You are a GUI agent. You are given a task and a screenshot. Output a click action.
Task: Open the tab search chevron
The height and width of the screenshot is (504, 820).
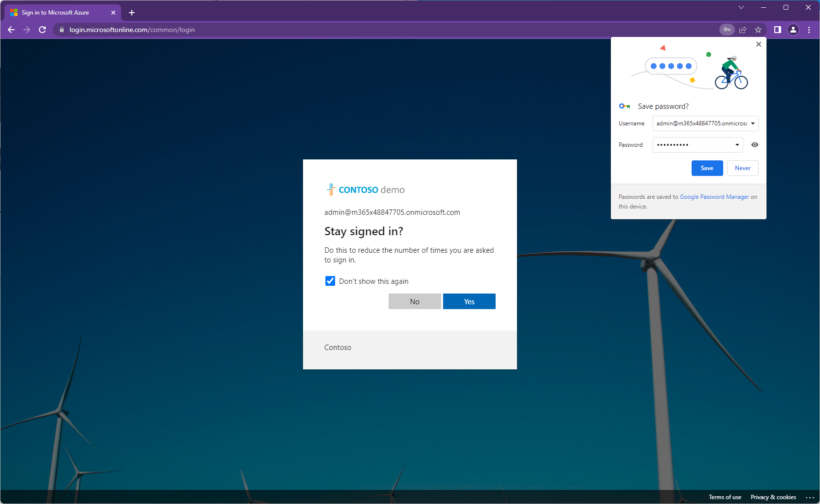click(x=741, y=7)
